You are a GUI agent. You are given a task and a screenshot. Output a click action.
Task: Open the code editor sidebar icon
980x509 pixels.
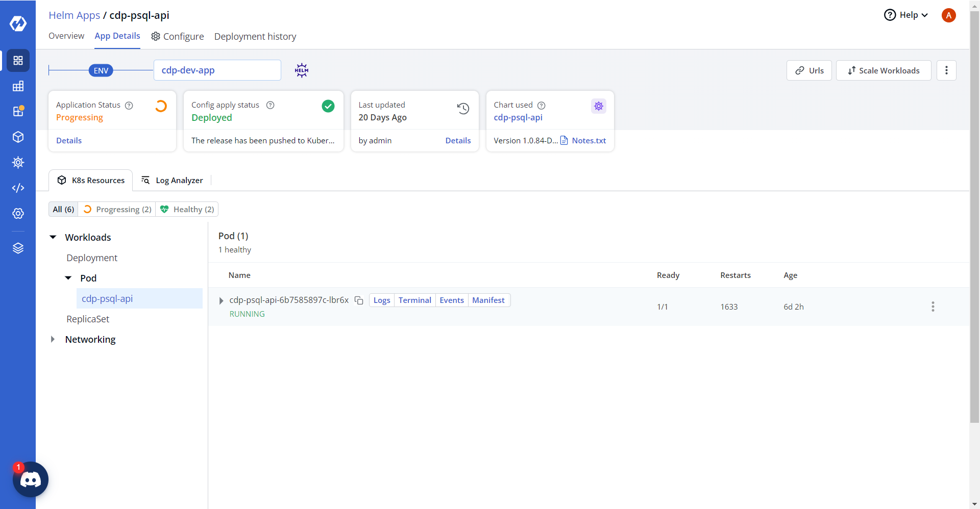(18, 188)
